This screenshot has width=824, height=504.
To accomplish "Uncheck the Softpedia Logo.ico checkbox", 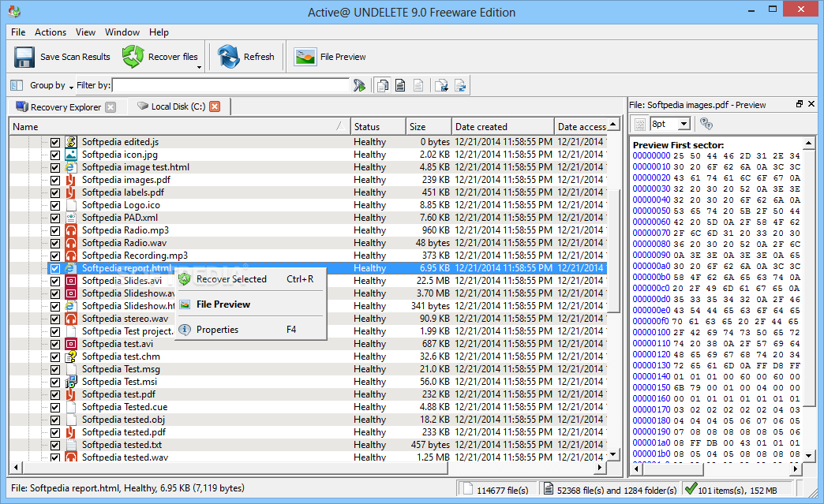I will tap(55, 205).
